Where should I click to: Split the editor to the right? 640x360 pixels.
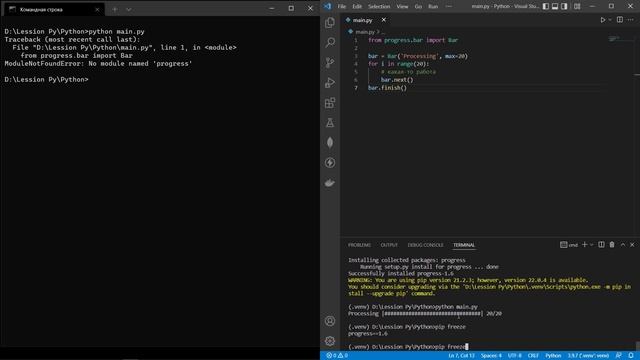(620, 20)
